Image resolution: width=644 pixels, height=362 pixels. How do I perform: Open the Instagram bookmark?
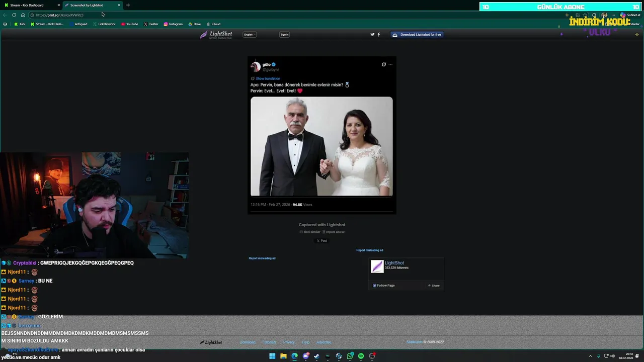[x=173, y=24]
